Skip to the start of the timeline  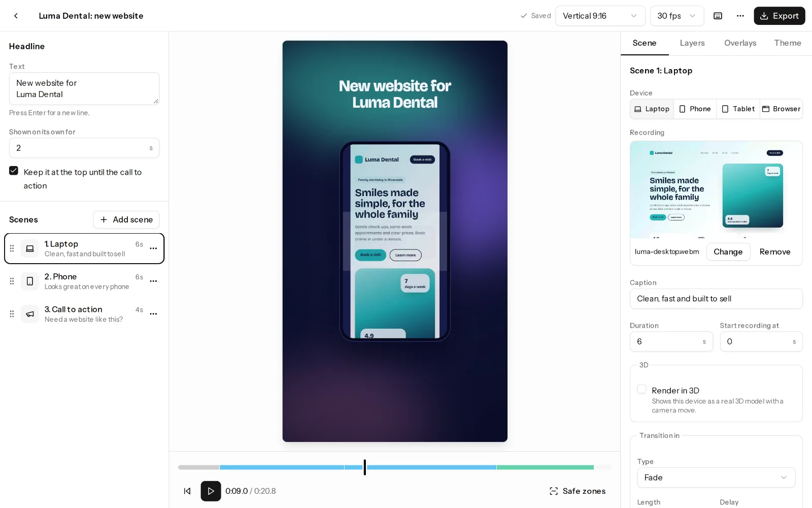pyautogui.click(x=187, y=491)
